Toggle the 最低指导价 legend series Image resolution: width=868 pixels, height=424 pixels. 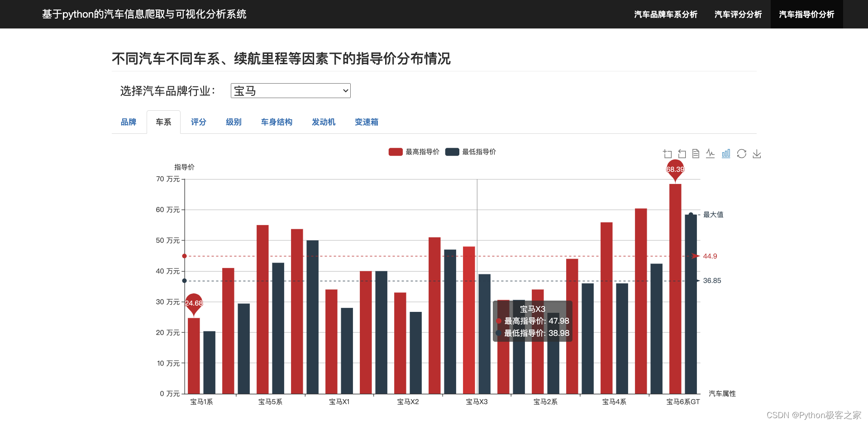pyautogui.click(x=471, y=152)
